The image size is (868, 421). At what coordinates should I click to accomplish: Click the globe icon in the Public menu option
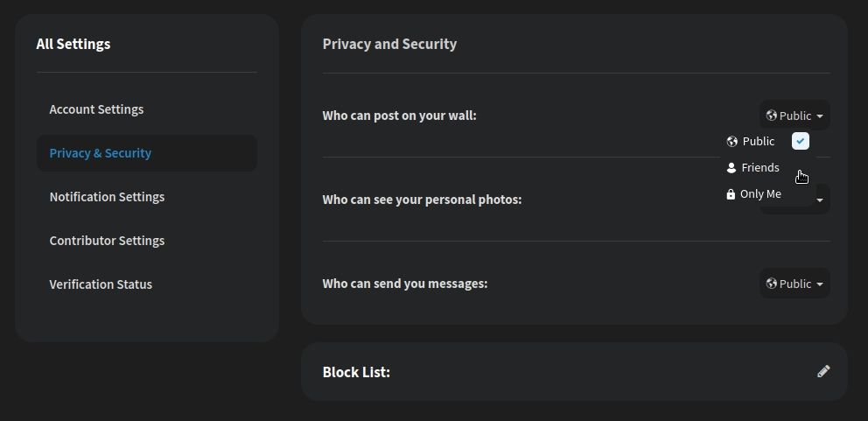(732, 142)
